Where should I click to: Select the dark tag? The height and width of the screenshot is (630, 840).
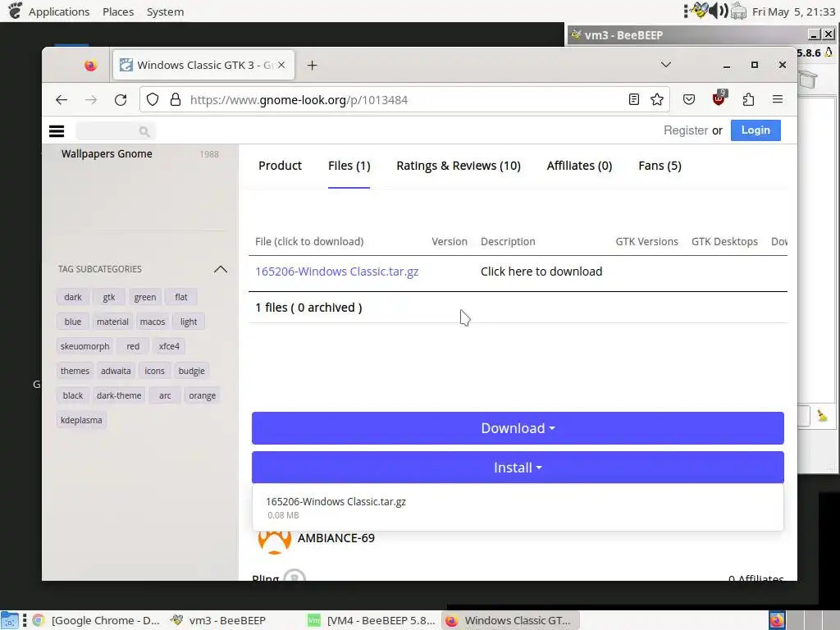pos(73,297)
